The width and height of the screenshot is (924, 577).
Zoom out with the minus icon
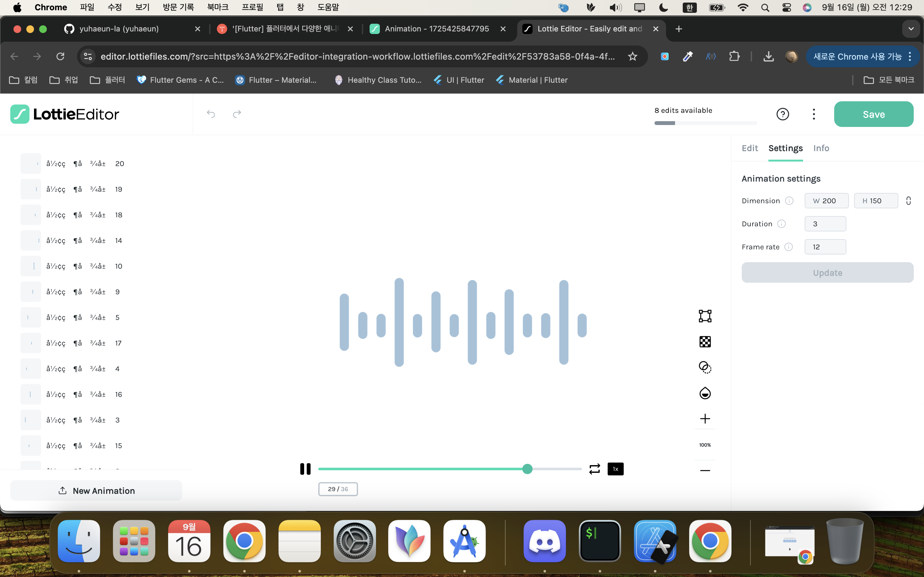(705, 470)
